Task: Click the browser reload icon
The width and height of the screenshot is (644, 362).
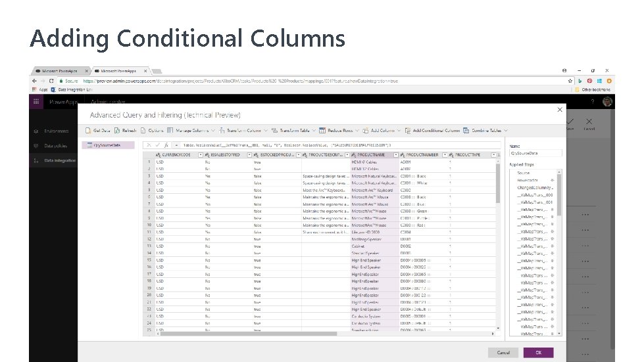Action: [x=51, y=81]
